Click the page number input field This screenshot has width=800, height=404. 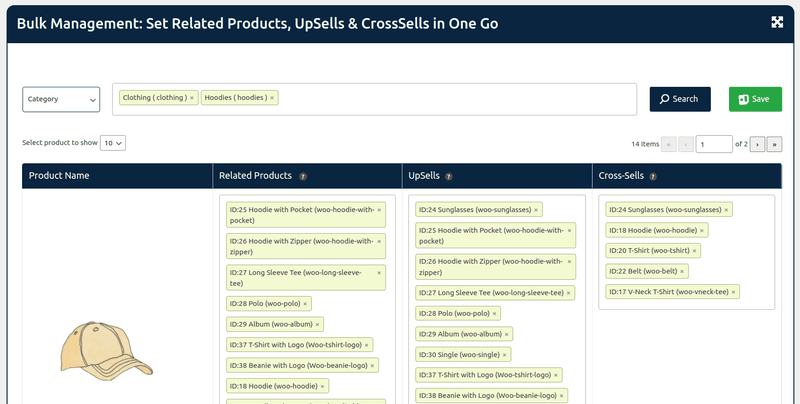pyautogui.click(x=714, y=144)
